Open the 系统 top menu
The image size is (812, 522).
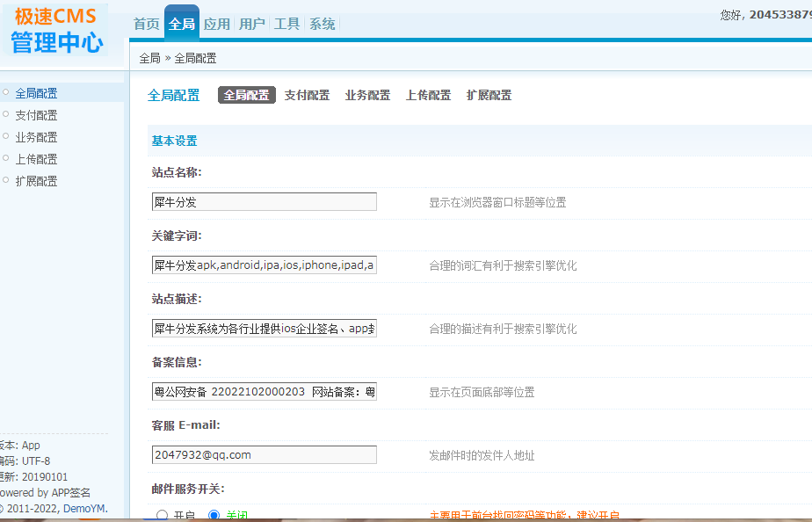pos(322,25)
